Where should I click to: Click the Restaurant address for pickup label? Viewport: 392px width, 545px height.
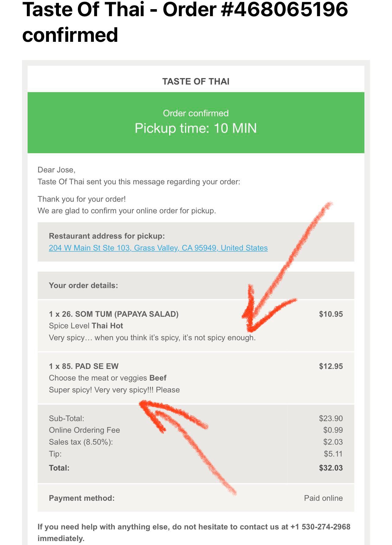(107, 236)
